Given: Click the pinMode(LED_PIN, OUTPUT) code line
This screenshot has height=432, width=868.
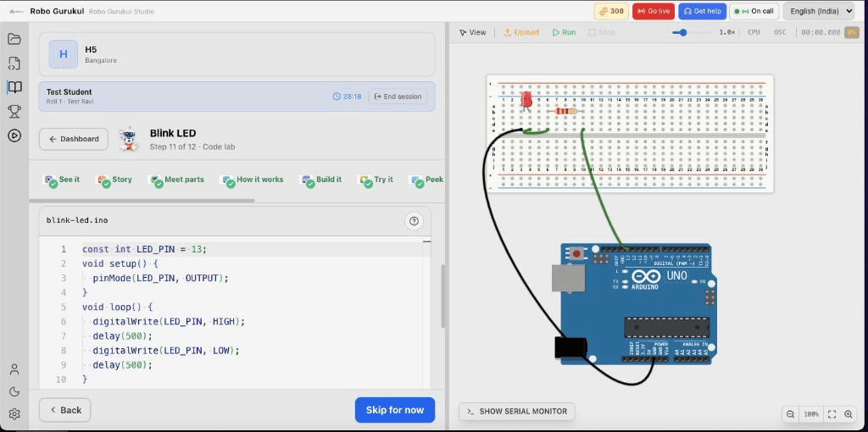Looking at the screenshot, I should pyautogui.click(x=160, y=278).
